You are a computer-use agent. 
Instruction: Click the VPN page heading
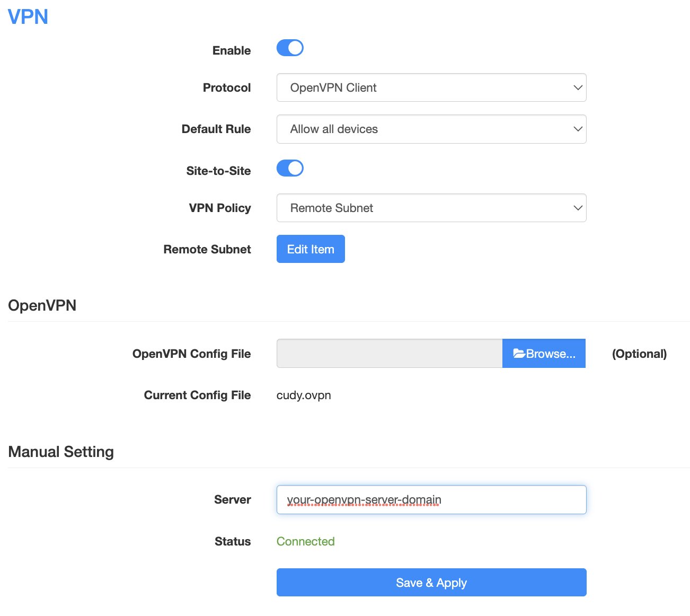[28, 17]
